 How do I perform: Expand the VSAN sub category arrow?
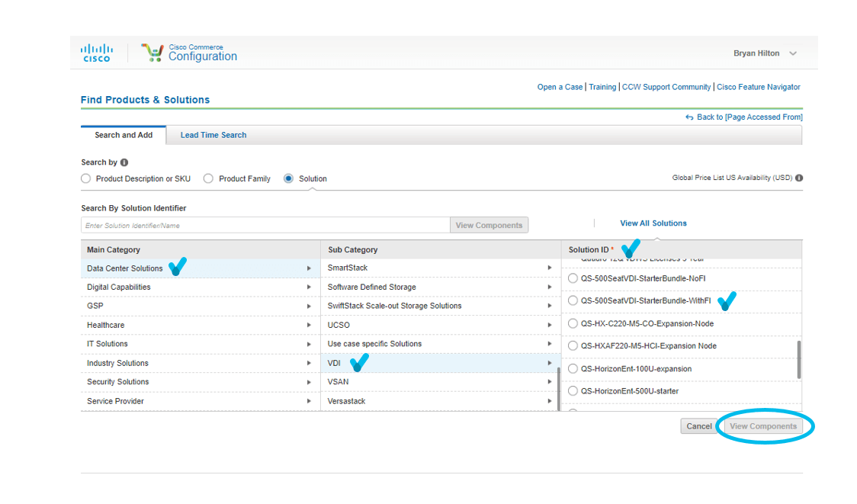tap(549, 381)
